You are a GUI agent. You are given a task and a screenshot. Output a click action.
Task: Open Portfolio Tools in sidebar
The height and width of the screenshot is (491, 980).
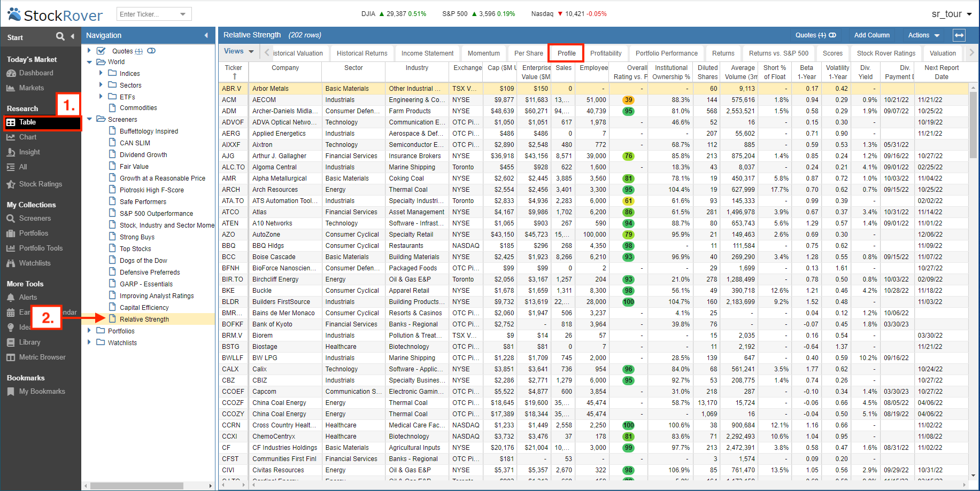coord(41,248)
